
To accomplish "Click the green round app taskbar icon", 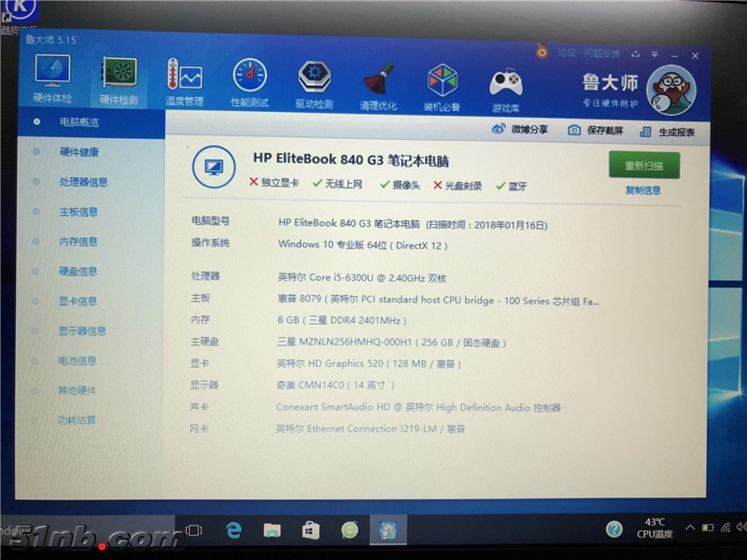I will tap(349, 529).
